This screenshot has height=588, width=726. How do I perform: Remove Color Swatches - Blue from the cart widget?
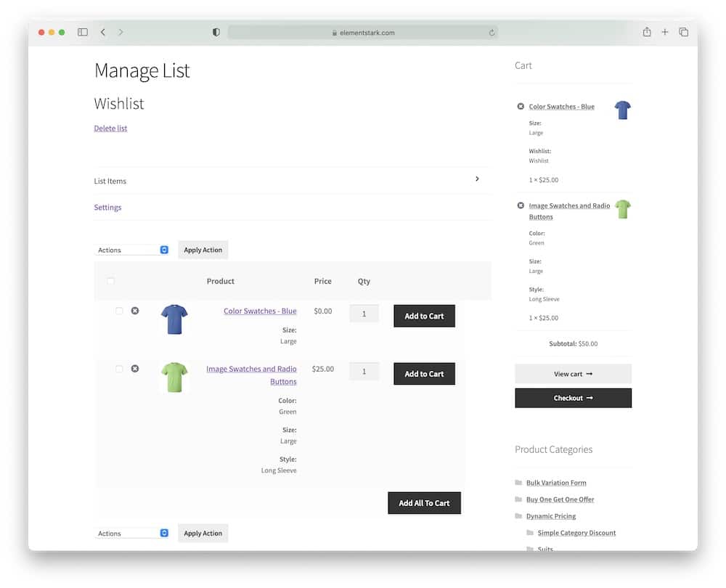pos(521,107)
